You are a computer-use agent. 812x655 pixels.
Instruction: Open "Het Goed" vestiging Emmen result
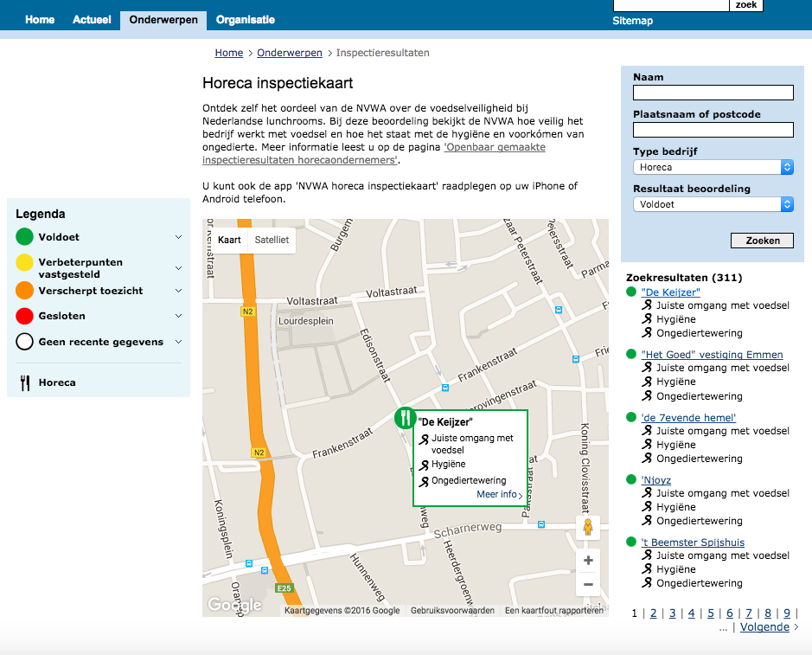pyautogui.click(x=712, y=355)
